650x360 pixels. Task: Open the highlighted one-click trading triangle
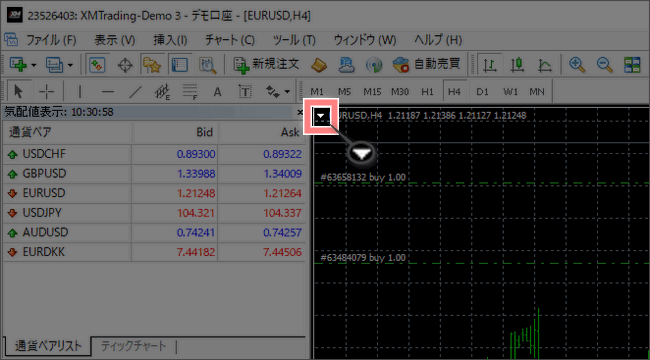point(322,117)
